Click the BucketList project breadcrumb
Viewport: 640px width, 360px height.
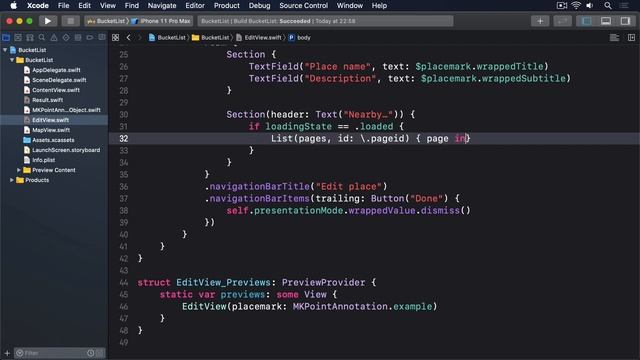tap(167, 38)
